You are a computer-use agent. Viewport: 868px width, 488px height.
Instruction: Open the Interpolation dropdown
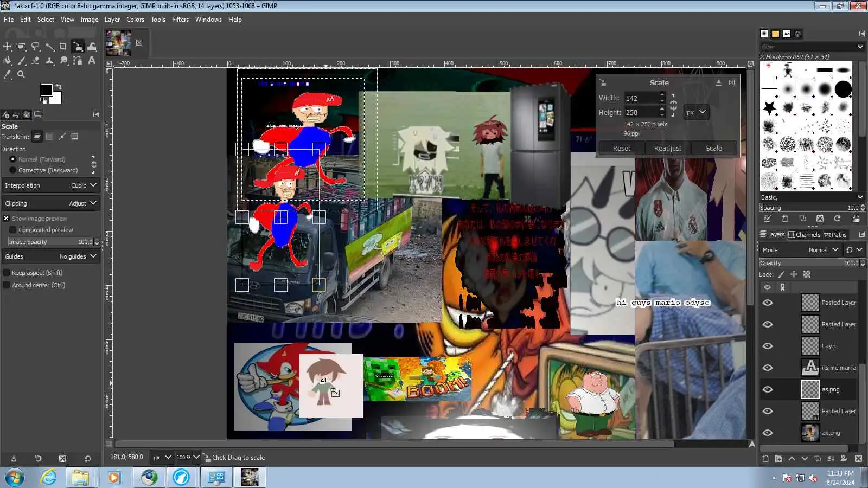(x=51, y=185)
